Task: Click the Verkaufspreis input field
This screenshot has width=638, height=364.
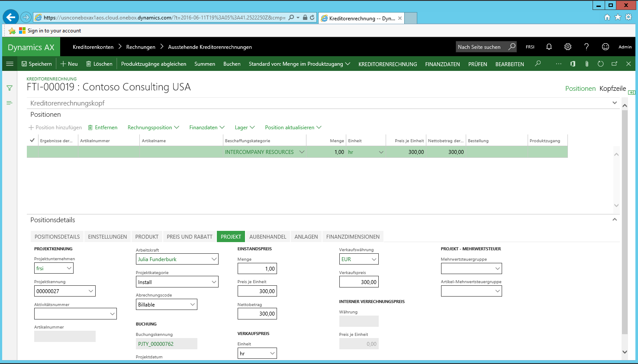Action: coord(359,282)
